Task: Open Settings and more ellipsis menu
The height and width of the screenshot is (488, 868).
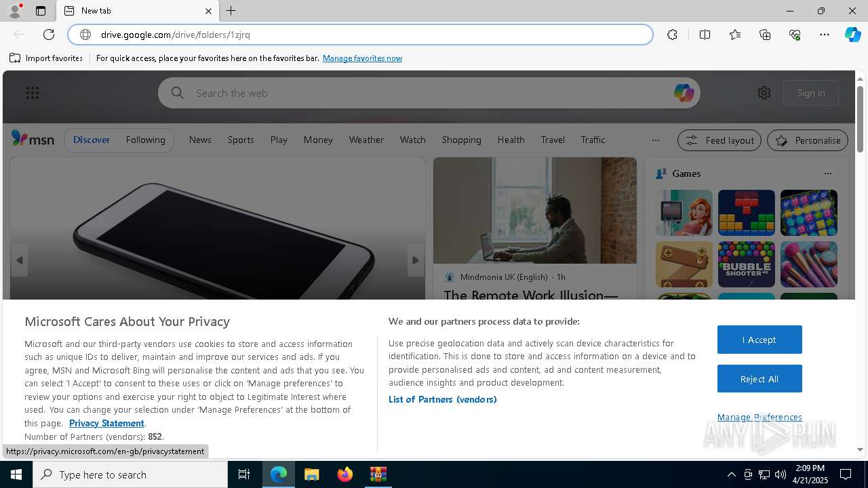Action: [x=825, y=35]
